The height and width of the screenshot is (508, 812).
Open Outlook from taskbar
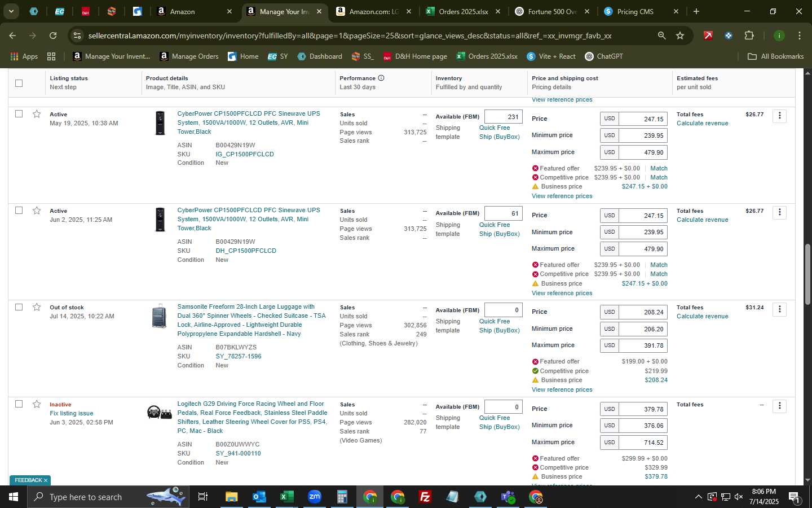click(259, 497)
